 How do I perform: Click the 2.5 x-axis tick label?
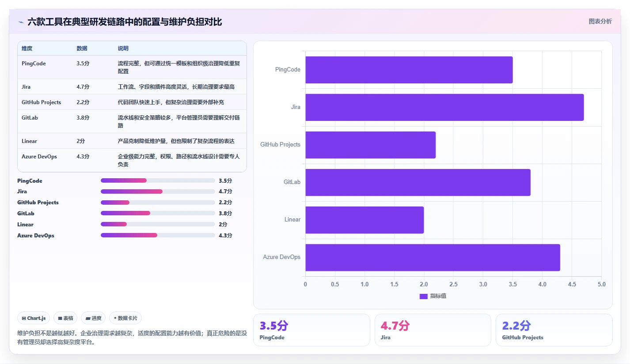coord(453,284)
